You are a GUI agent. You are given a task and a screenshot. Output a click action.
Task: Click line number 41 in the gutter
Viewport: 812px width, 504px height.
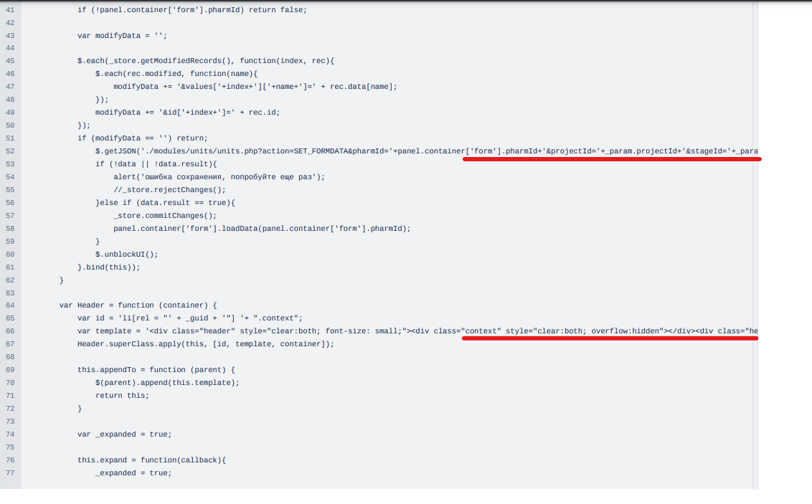click(x=10, y=9)
